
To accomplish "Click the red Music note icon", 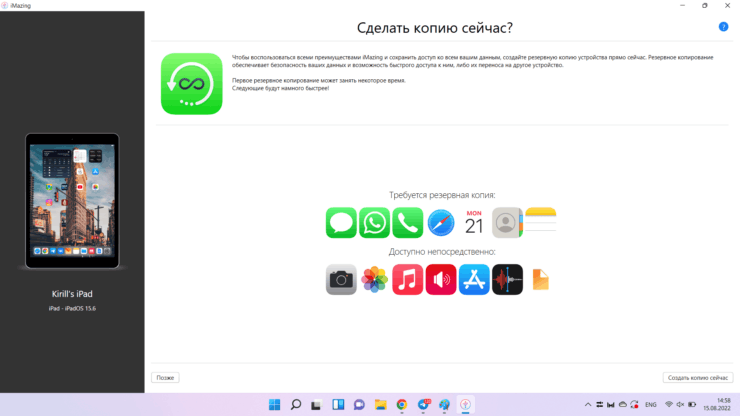I will pos(408,280).
